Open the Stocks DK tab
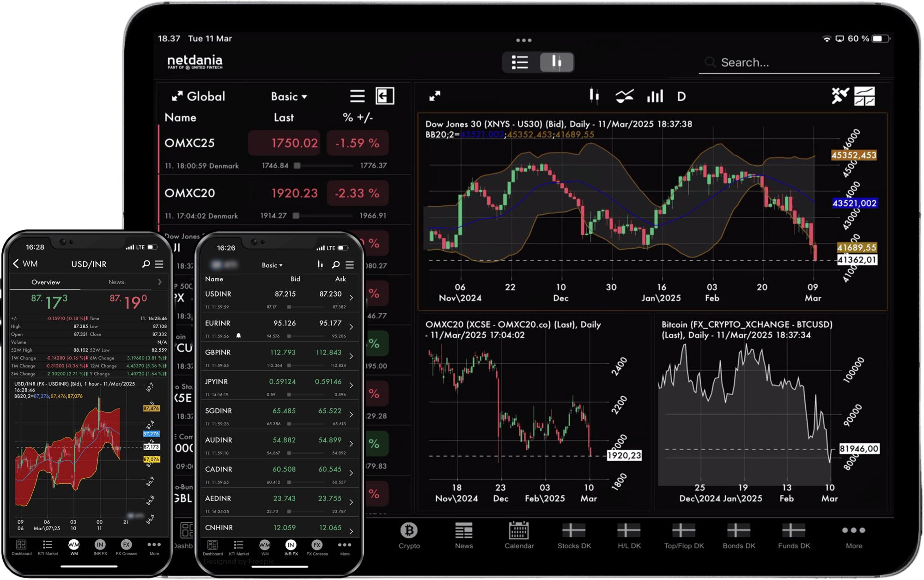The image size is (924, 580). (574, 536)
